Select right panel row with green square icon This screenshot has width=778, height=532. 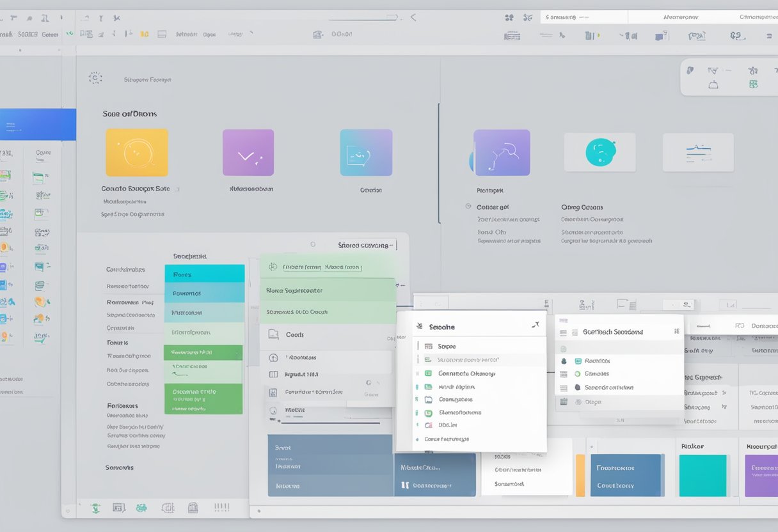click(x=619, y=361)
